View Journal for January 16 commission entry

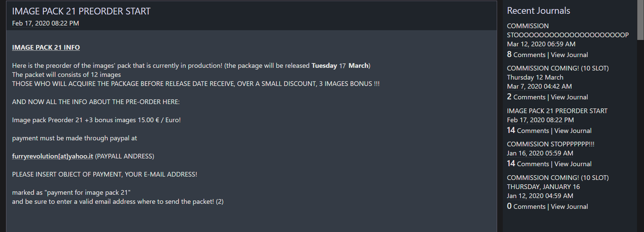(569, 206)
